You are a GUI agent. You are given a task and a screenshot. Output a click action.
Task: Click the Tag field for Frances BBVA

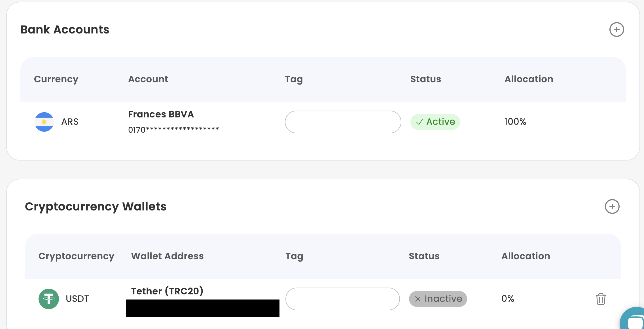343,122
